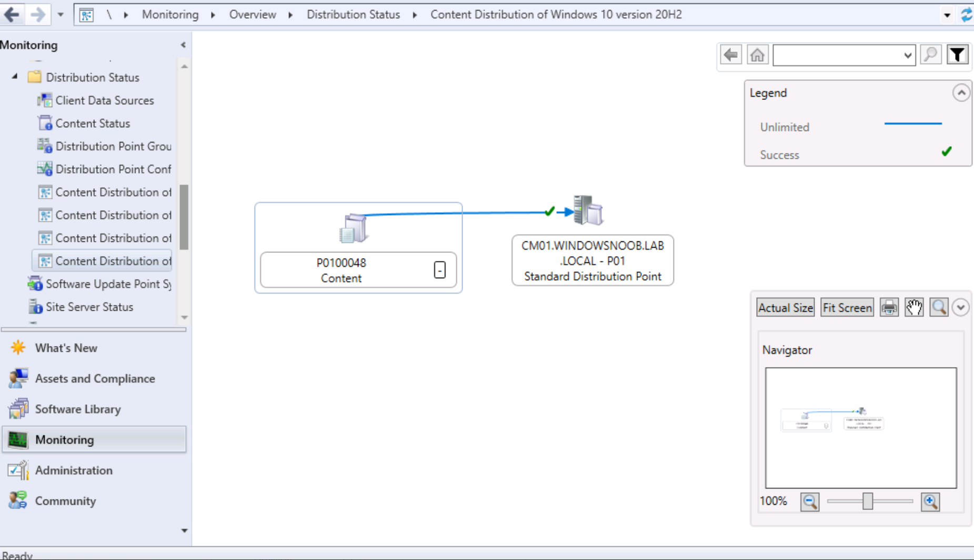Open Client Data Sources node
This screenshot has height=560, width=974.
(105, 100)
